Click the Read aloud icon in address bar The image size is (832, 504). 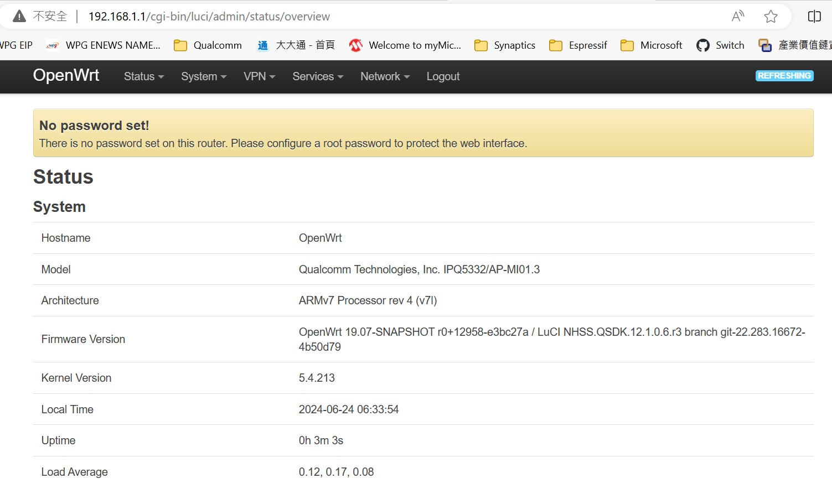click(738, 17)
